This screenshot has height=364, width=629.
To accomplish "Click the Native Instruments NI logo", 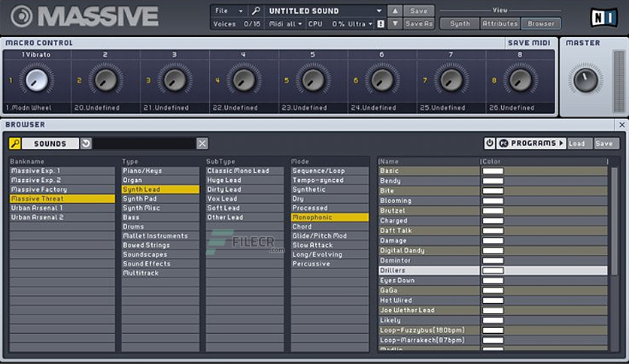I will [x=603, y=17].
